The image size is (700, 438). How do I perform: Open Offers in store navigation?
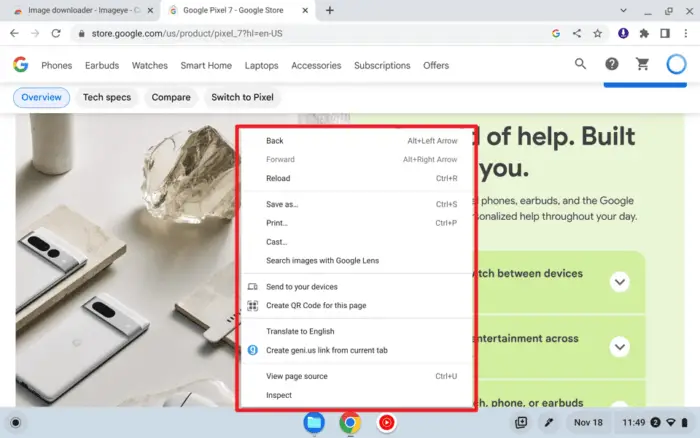436,65
